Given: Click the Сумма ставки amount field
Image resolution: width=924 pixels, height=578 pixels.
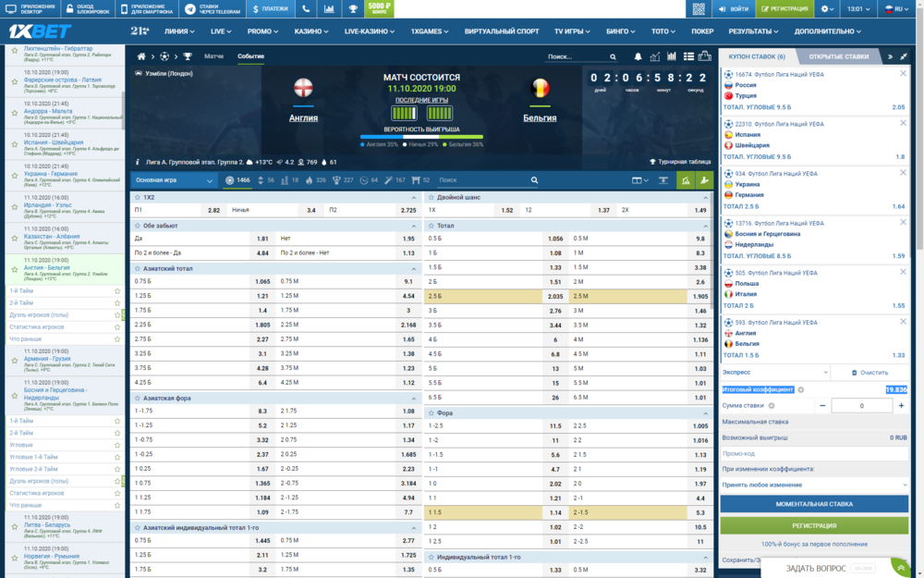Looking at the screenshot, I should point(861,406).
